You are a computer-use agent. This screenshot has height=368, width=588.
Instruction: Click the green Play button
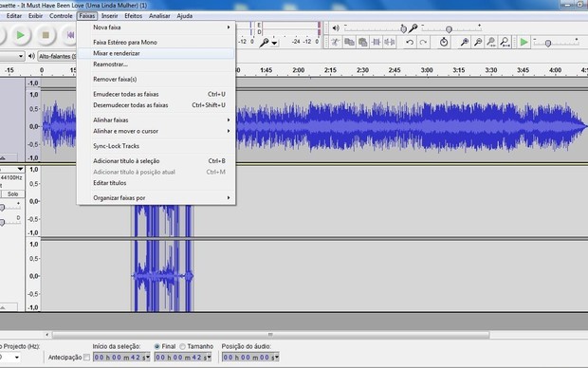click(x=21, y=35)
